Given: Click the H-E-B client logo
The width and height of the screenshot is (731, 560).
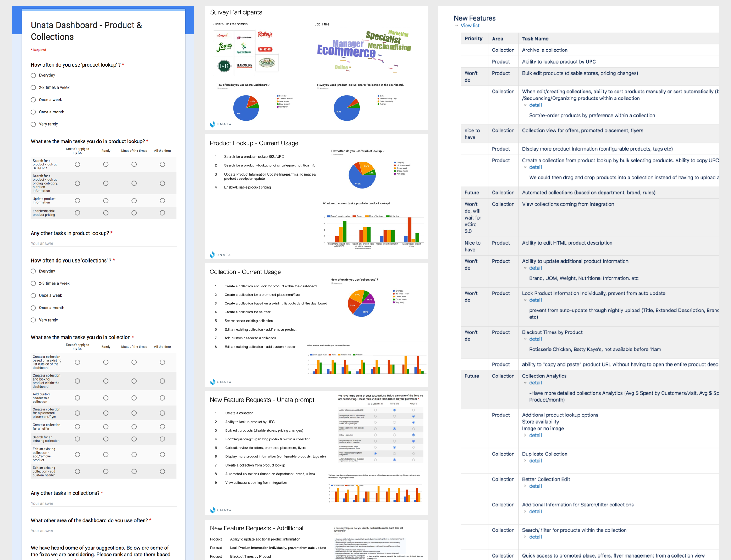Looking at the screenshot, I should pos(265,49).
